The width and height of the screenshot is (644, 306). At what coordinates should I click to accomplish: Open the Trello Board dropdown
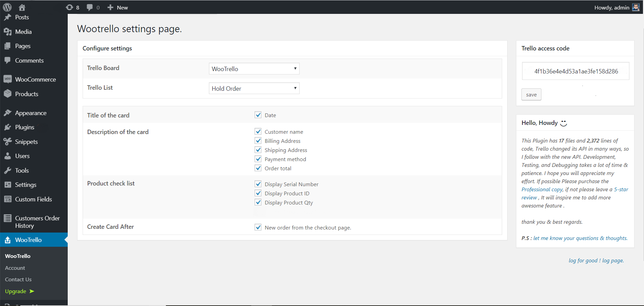point(254,69)
